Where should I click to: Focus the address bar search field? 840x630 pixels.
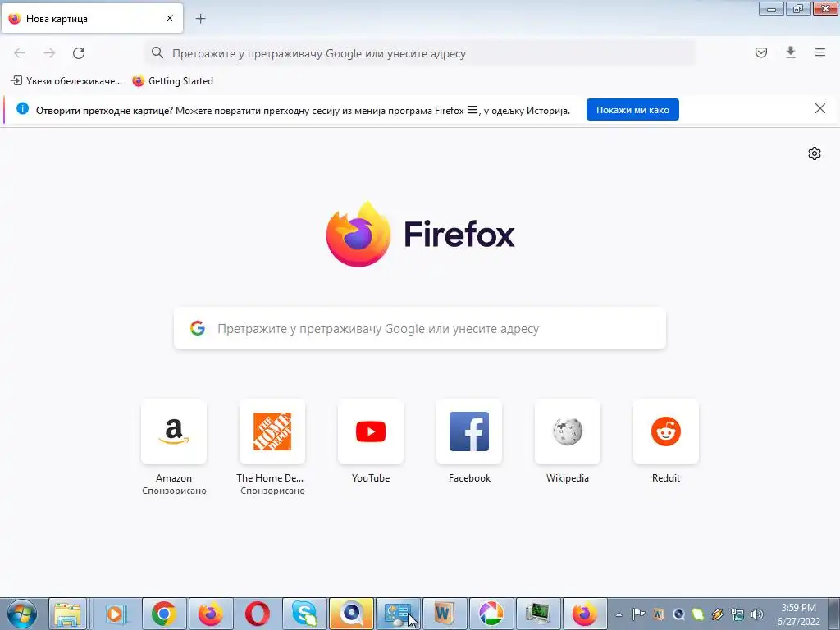point(421,53)
